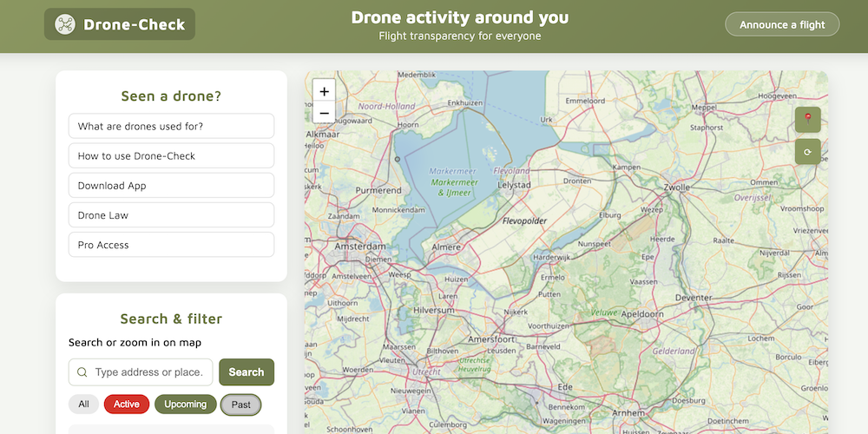Click the Kampen label on the map

(x=627, y=167)
